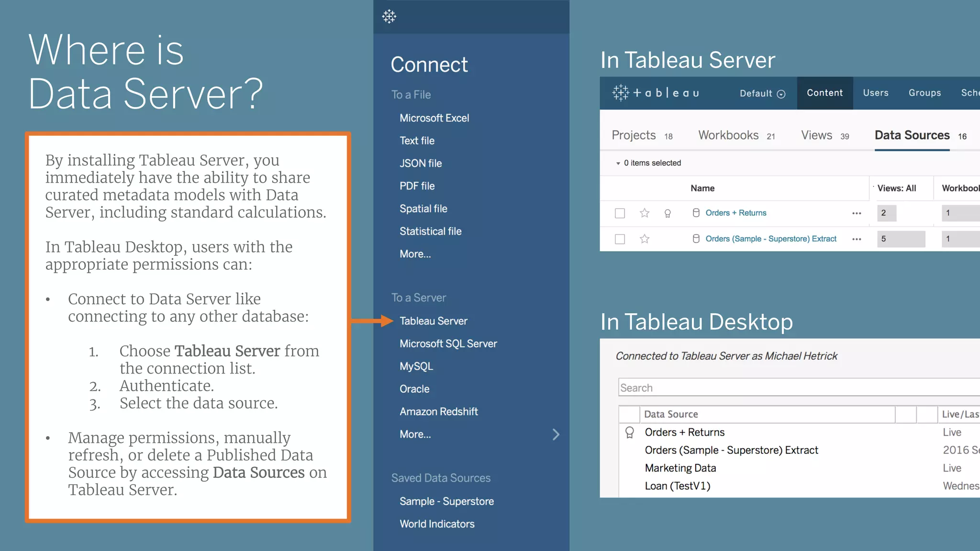Screen dimensions: 980x551
Task: Click views count 5 for Orders Superstore Extract
Action: tap(901, 239)
